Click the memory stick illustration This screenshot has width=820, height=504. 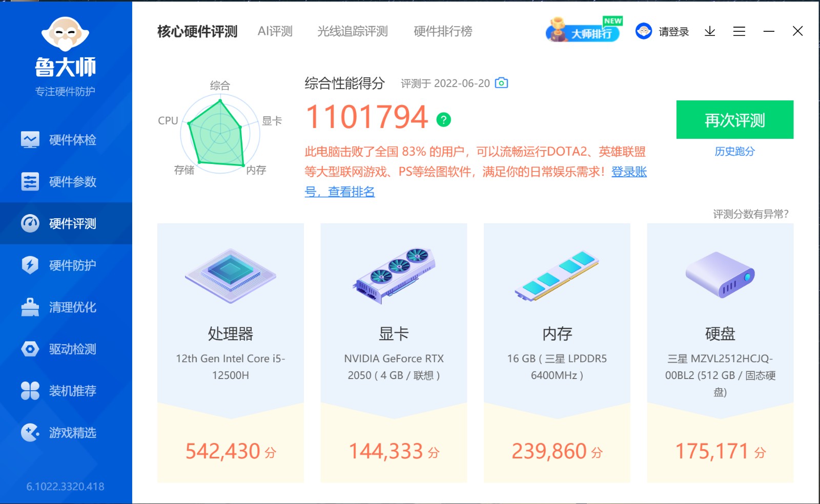coord(557,276)
